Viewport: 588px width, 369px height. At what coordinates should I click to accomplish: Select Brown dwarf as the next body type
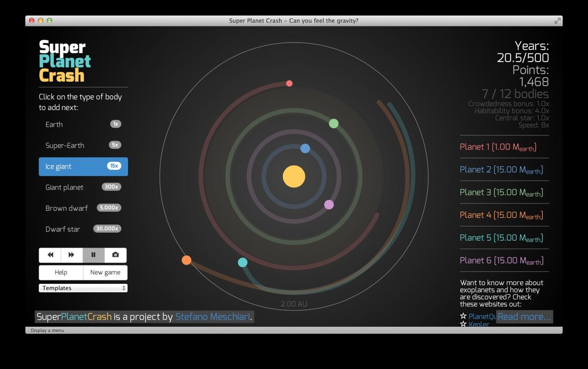click(x=83, y=208)
